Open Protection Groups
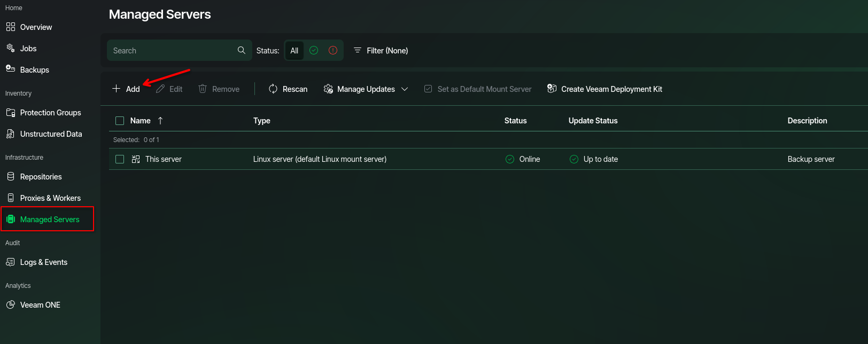 (50, 113)
